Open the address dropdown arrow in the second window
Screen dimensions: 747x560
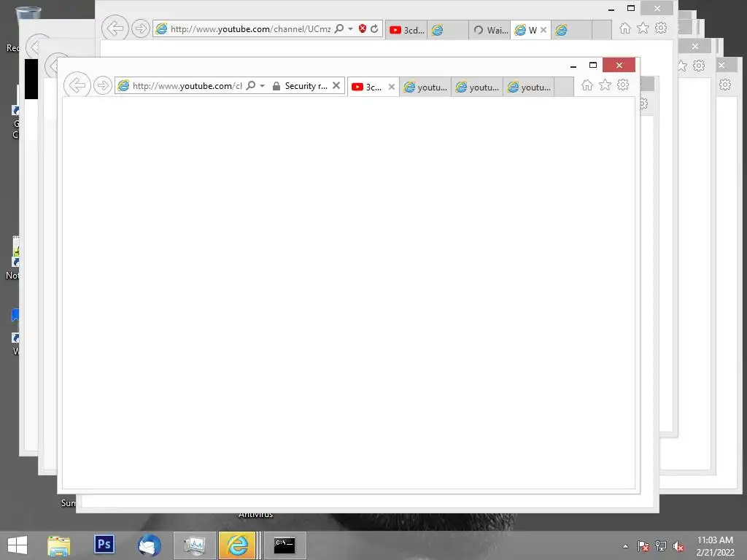(351, 28)
